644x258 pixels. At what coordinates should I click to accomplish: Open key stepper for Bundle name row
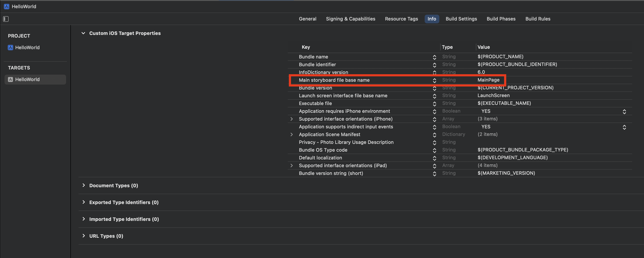click(434, 57)
